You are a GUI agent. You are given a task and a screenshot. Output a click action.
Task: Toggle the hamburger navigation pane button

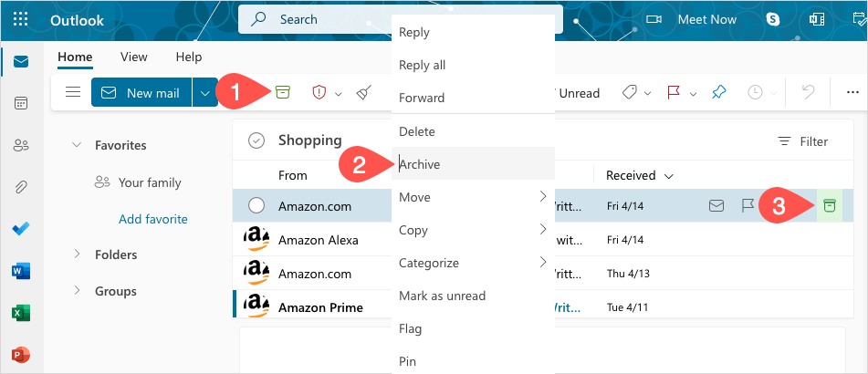(73, 92)
